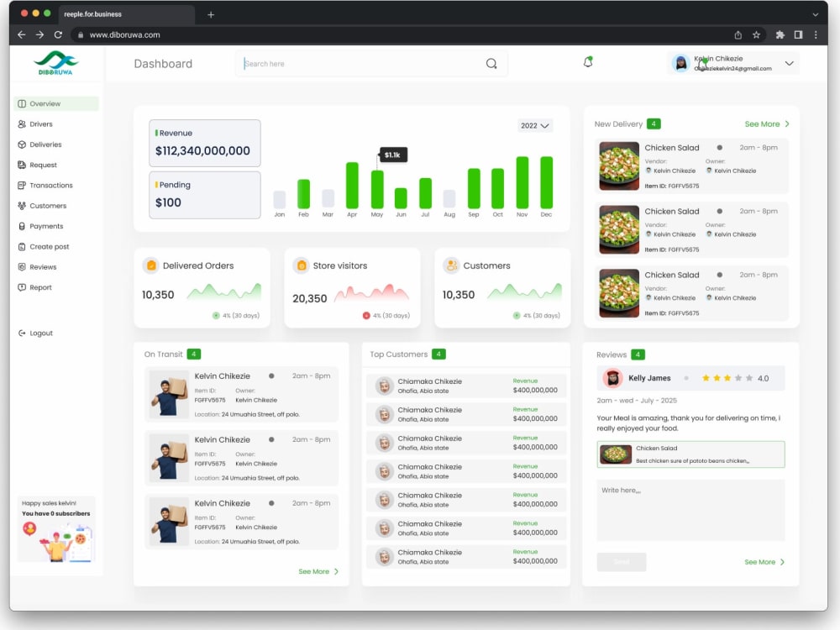The height and width of the screenshot is (630, 840).
Task: Click the Create post icon
Action: [22, 247]
